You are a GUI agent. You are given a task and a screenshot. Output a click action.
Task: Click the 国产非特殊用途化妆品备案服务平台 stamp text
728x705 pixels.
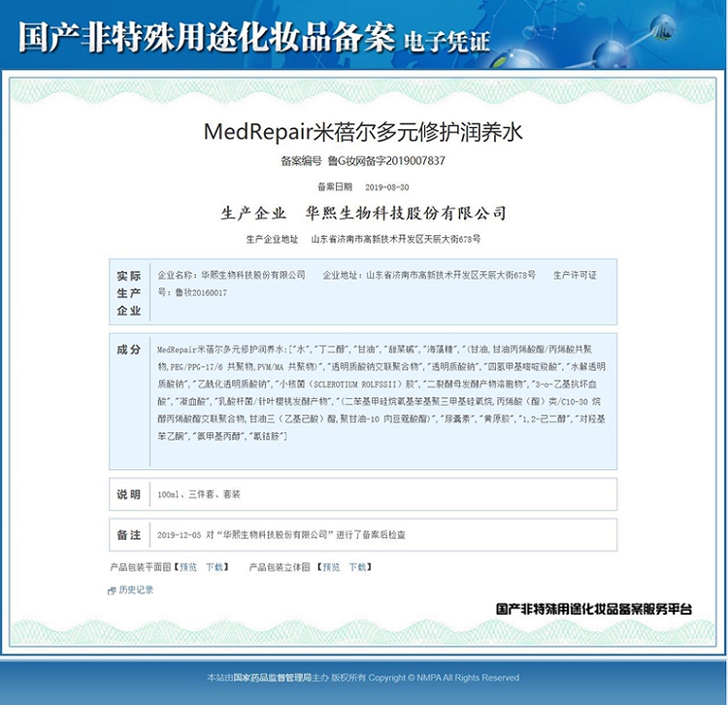tap(593, 610)
